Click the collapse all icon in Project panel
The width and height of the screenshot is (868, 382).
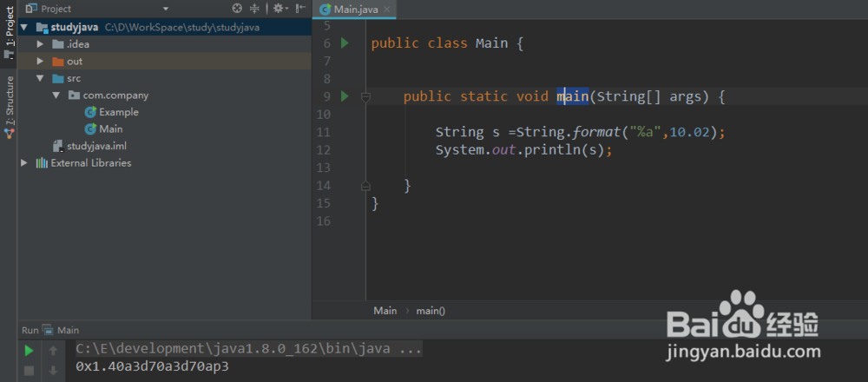click(x=254, y=9)
